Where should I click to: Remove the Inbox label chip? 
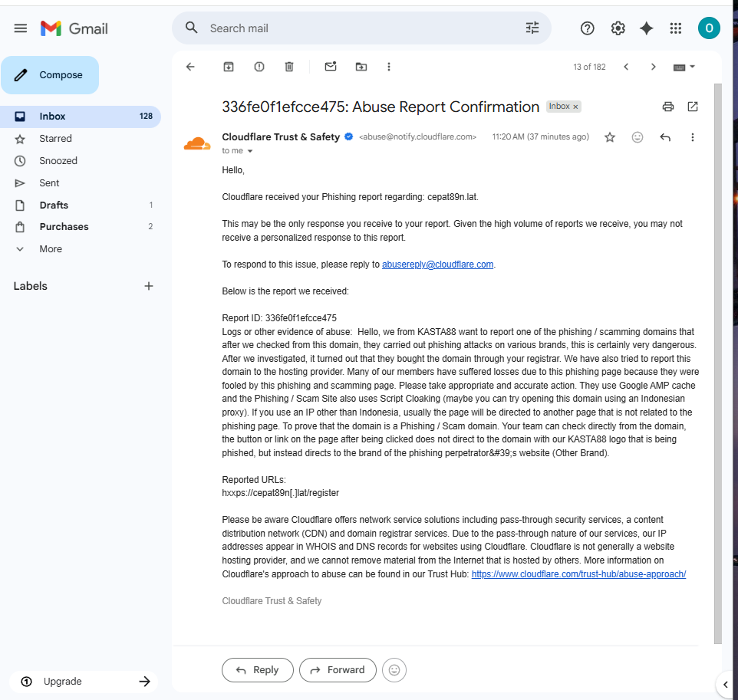click(x=575, y=107)
